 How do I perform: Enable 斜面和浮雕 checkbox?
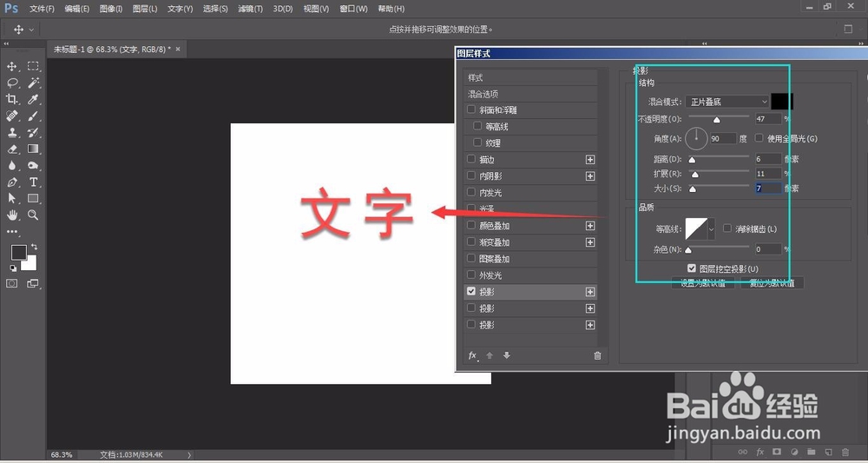tap(471, 109)
